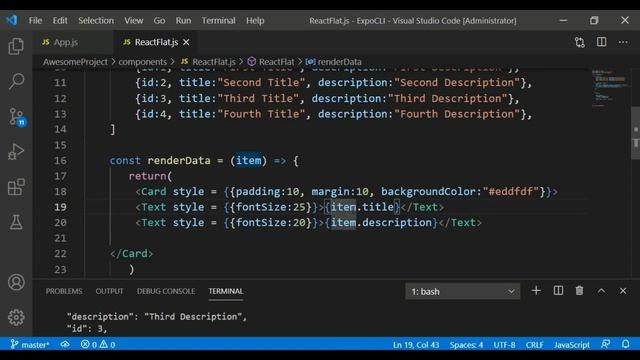Maximize the panel with the up chevron
The width and height of the screenshot is (640, 360).
point(601,291)
